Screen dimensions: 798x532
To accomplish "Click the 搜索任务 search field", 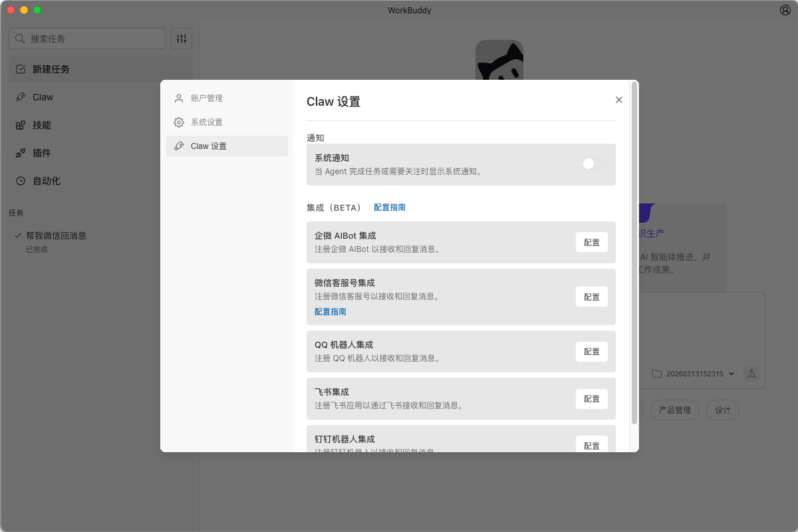I will click(87, 39).
